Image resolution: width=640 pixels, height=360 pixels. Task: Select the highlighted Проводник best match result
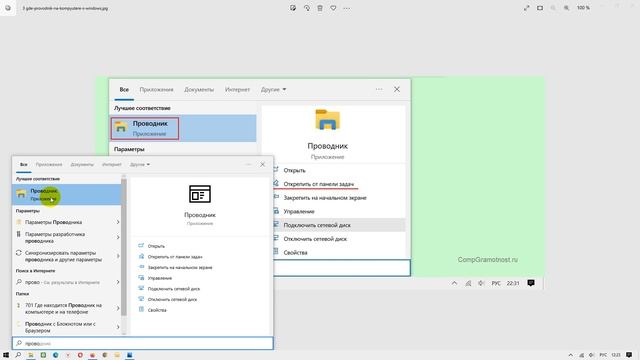click(67, 194)
